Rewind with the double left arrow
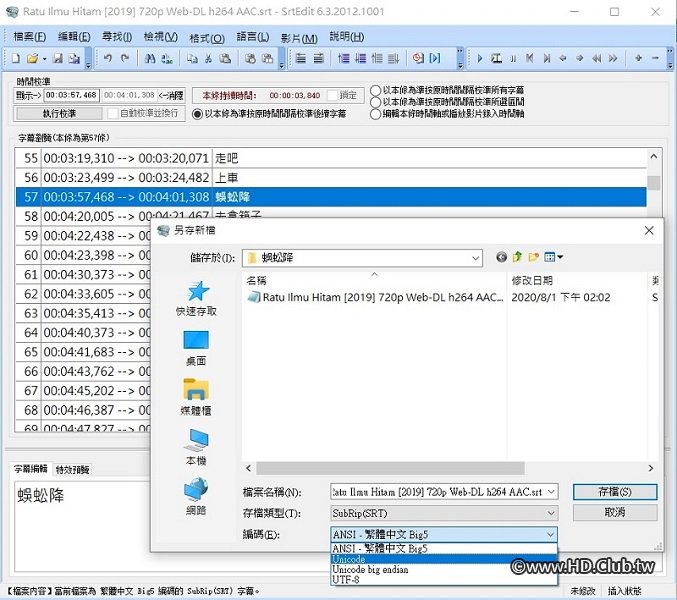The width and height of the screenshot is (677, 600). coord(597,58)
